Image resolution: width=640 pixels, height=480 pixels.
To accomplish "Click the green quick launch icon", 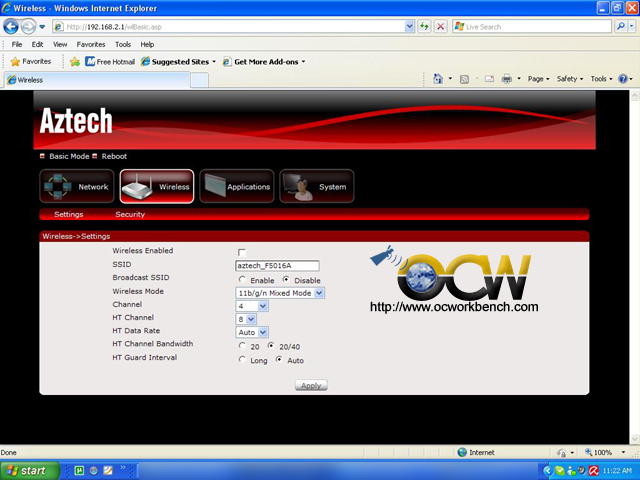I will pos(79,471).
